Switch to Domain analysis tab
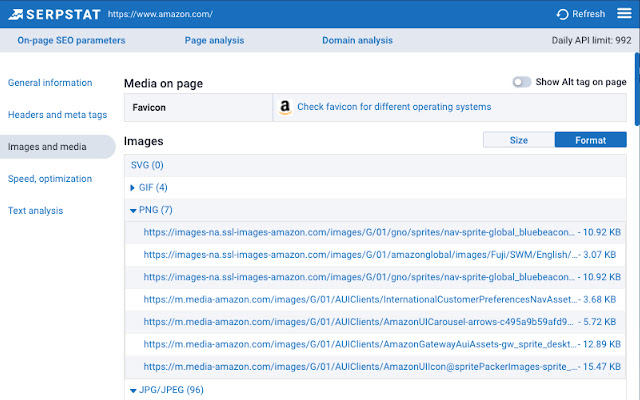 pyautogui.click(x=357, y=41)
